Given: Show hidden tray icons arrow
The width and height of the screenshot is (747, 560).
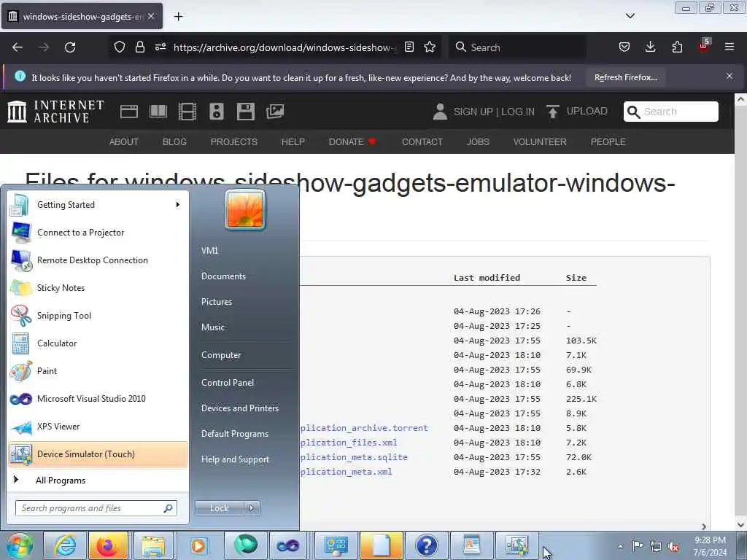Looking at the screenshot, I should pyautogui.click(x=620, y=546).
